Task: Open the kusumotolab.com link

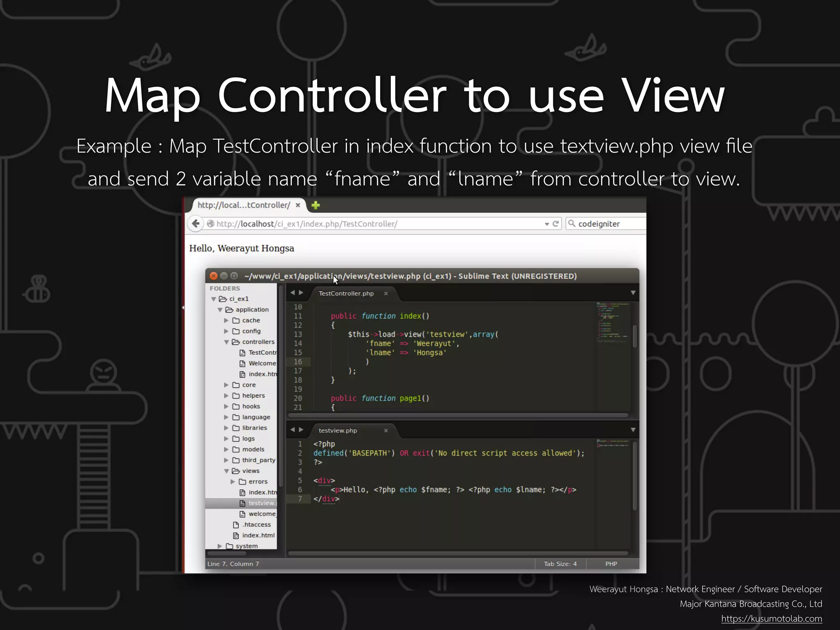Action: tap(772, 619)
